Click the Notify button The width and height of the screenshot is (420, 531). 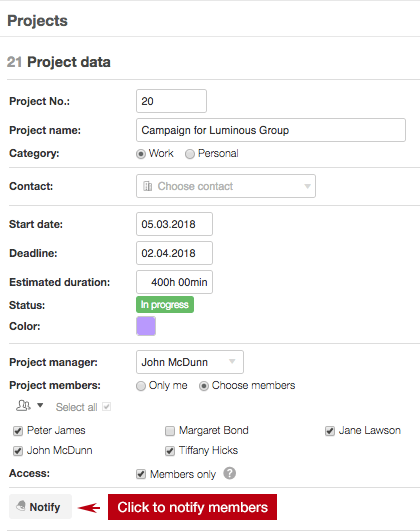[x=40, y=507]
